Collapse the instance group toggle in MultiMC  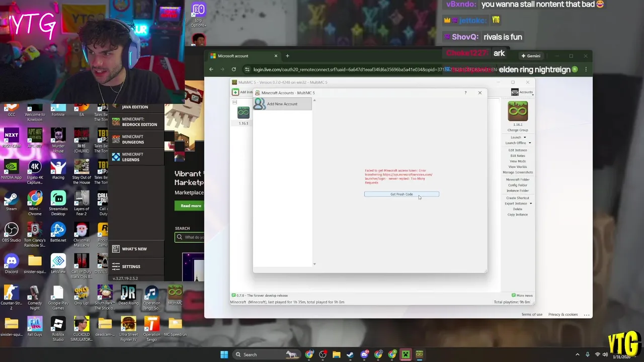(234, 102)
